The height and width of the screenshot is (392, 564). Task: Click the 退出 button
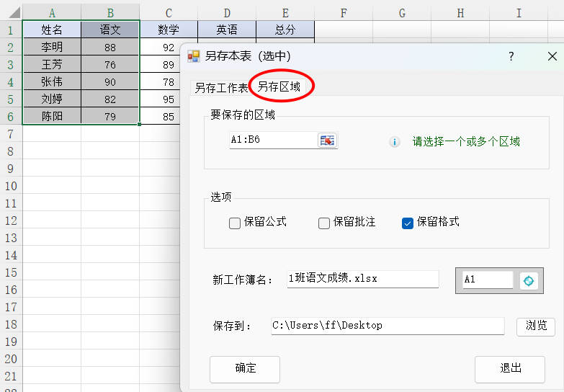coord(510,369)
